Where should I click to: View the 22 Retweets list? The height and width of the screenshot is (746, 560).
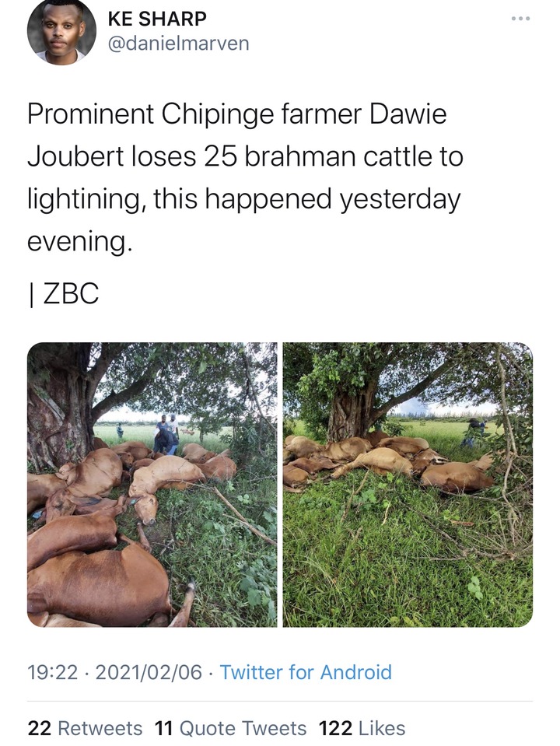point(85,728)
